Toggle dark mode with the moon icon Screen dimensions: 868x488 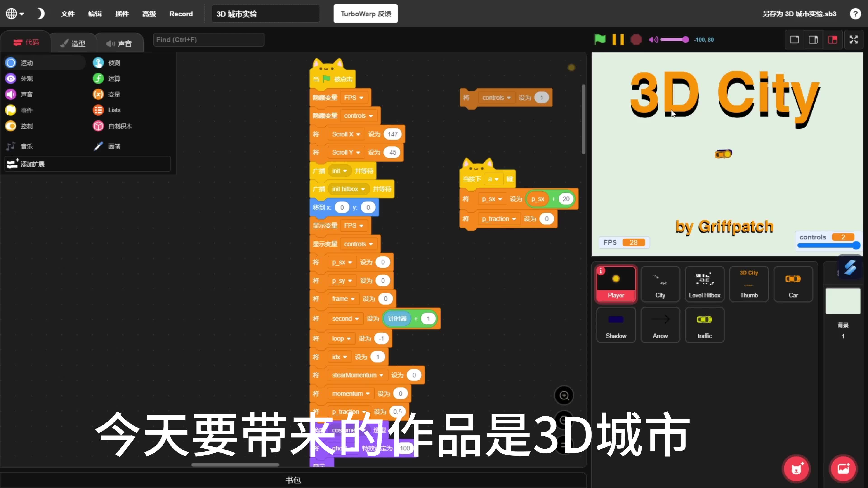click(x=40, y=14)
